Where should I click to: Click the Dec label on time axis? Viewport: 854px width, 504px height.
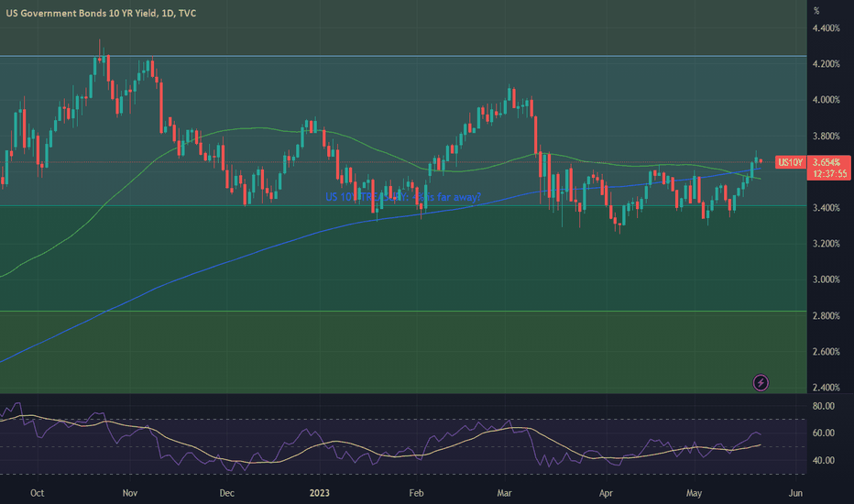tap(226, 493)
